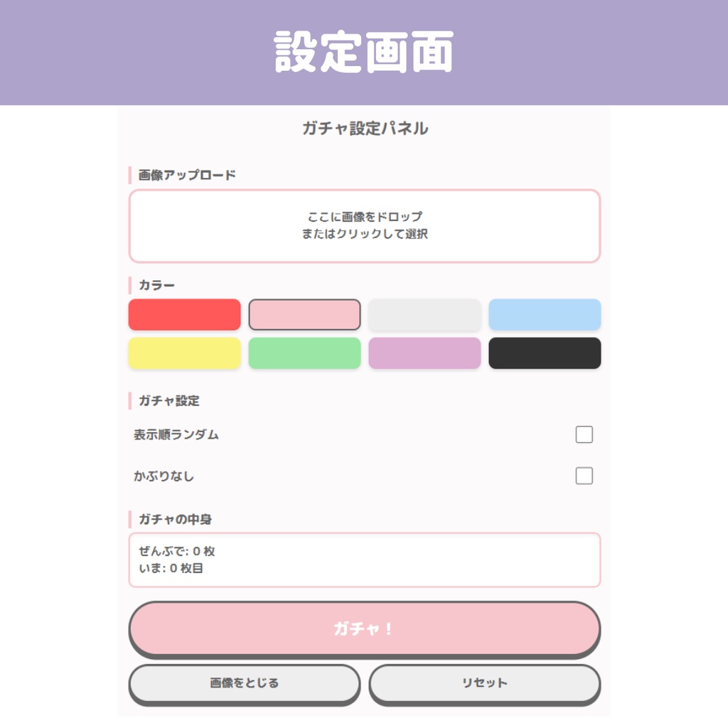Viewport: 728px width, 728px height.
Task: Select the light blue color swatch
Action: tap(545, 314)
